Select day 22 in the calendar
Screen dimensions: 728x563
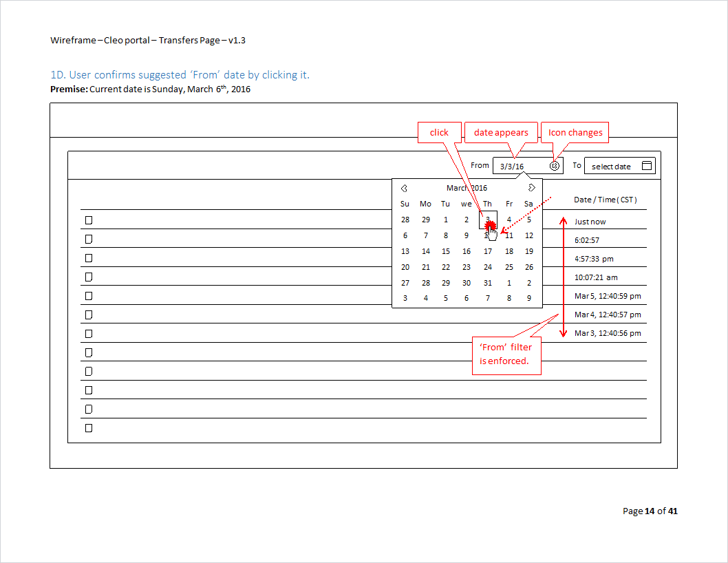[446, 267]
